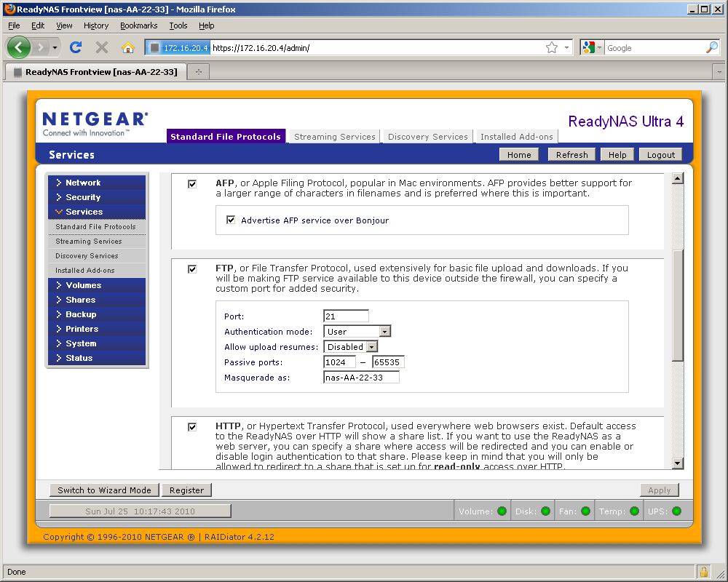Click the Passive ports start field 1024

click(339, 362)
